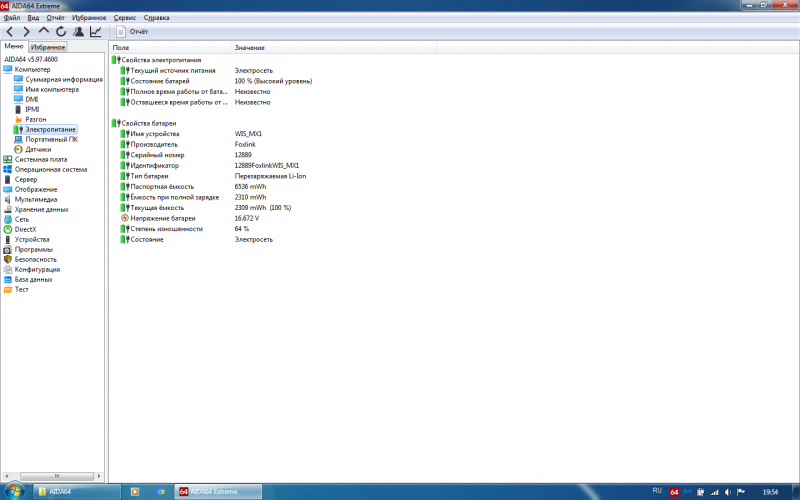The width and height of the screenshot is (800, 500).
Task: Go back with the left arrow toolbar icon
Action: click(10, 32)
